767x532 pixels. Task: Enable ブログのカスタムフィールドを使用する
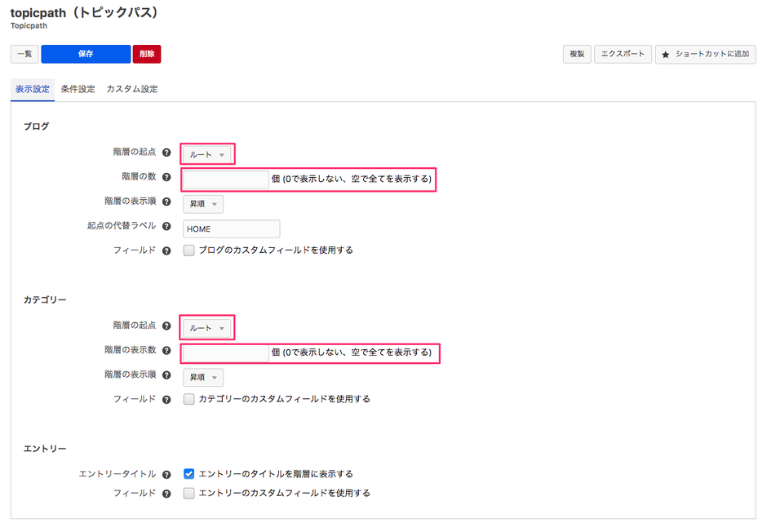(188, 250)
